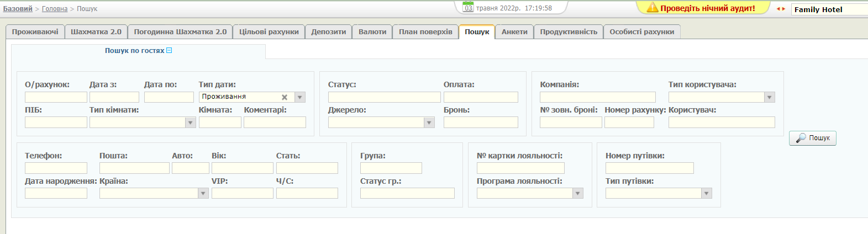Viewport: 868px width, 234px height.
Task: Click the red arrows icon beside Family Hotel
Action: pos(781,9)
